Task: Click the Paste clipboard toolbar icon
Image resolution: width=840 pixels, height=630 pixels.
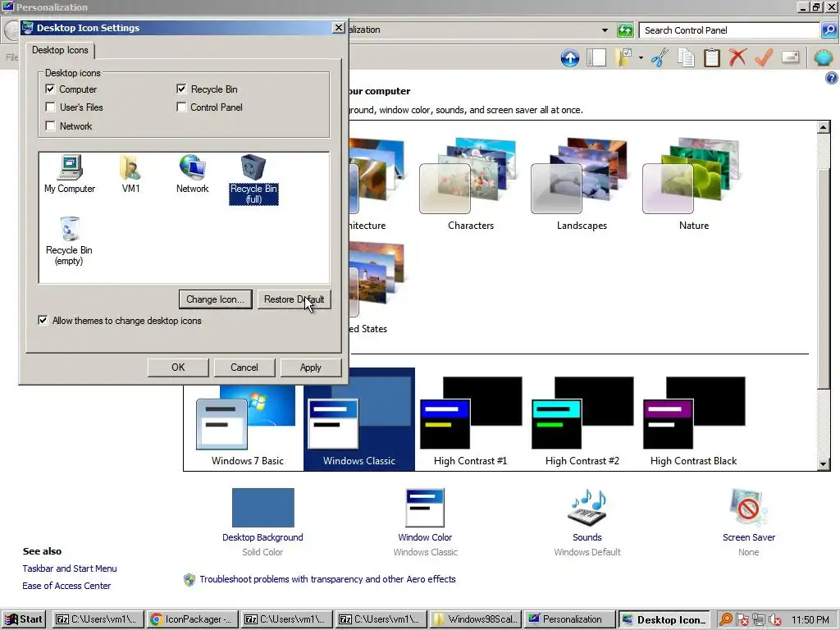Action: tap(712, 57)
